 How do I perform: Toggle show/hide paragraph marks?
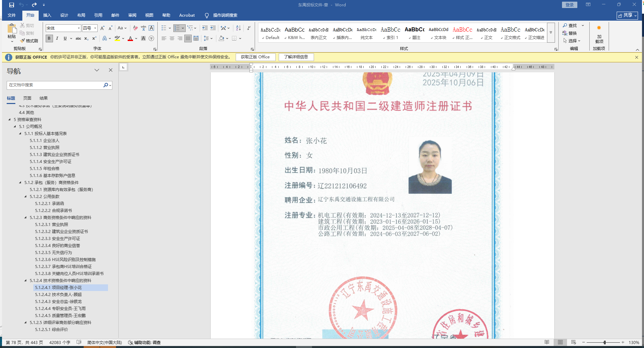coord(249,28)
